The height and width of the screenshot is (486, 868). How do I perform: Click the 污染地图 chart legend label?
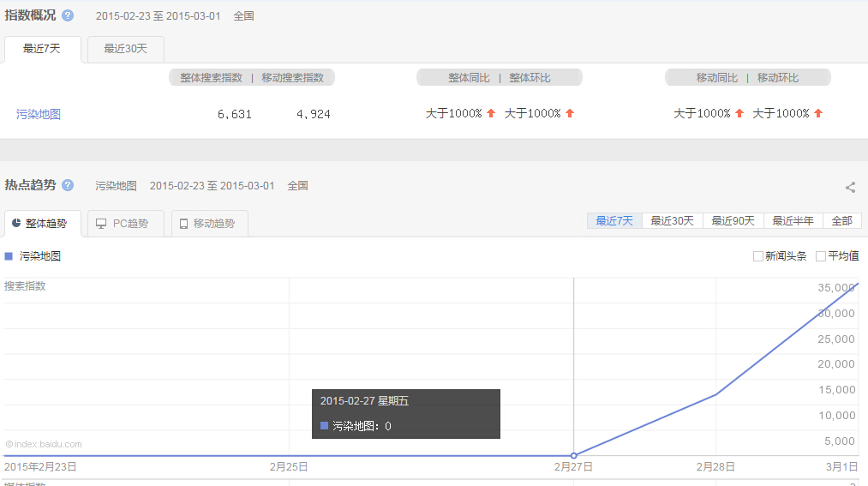point(40,256)
